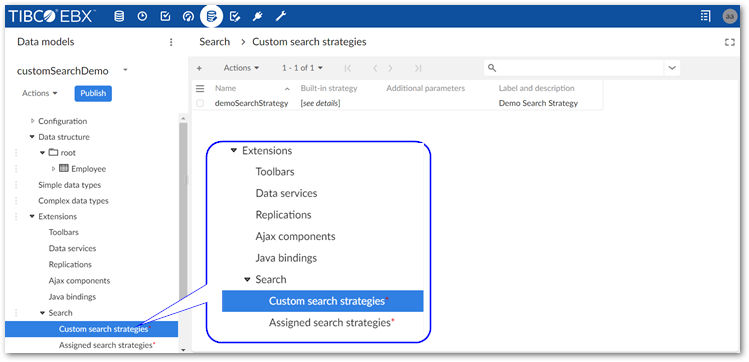Open the '1 - 1 of 1' pagination dropdown
This screenshot has height=362, width=749.
click(302, 68)
